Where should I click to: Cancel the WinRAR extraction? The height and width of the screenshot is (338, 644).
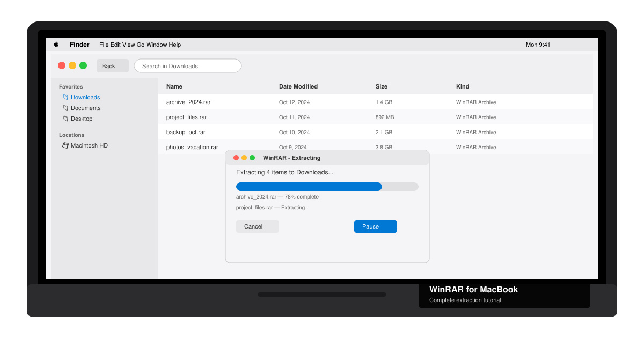[x=258, y=226]
